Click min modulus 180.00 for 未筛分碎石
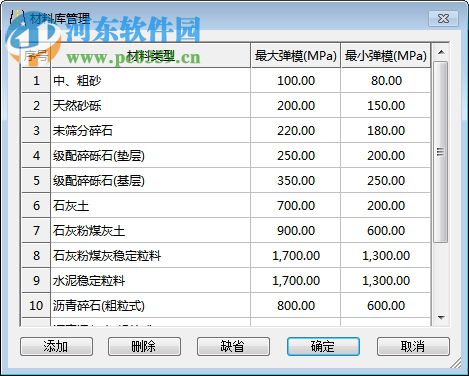The width and height of the screenshot is (469, 376). pyautogui.click(x=386, y=131)
